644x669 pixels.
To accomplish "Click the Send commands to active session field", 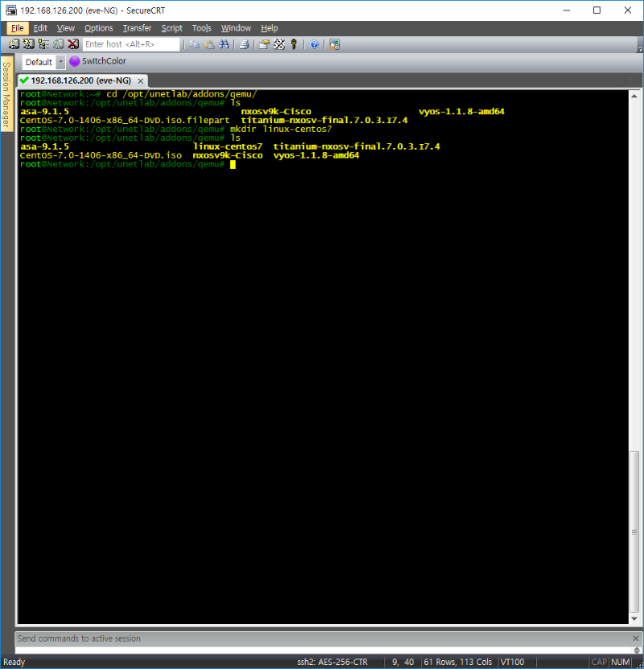I will click(324, 650).
